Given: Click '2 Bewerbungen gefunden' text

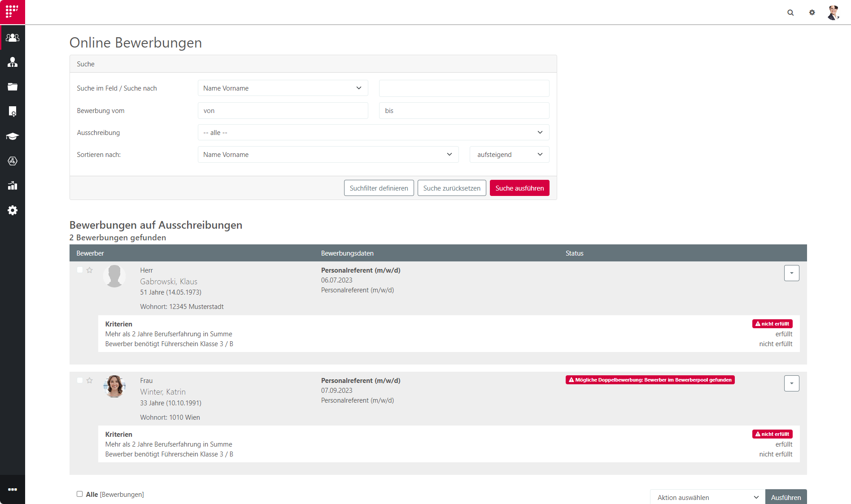Looking at the screenshot, I should 118,238.
